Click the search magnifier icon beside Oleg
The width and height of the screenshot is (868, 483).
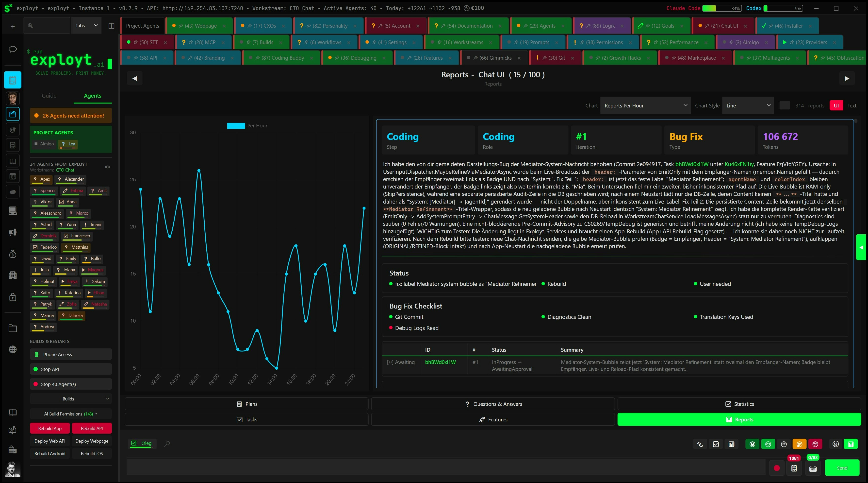[167, 444]
